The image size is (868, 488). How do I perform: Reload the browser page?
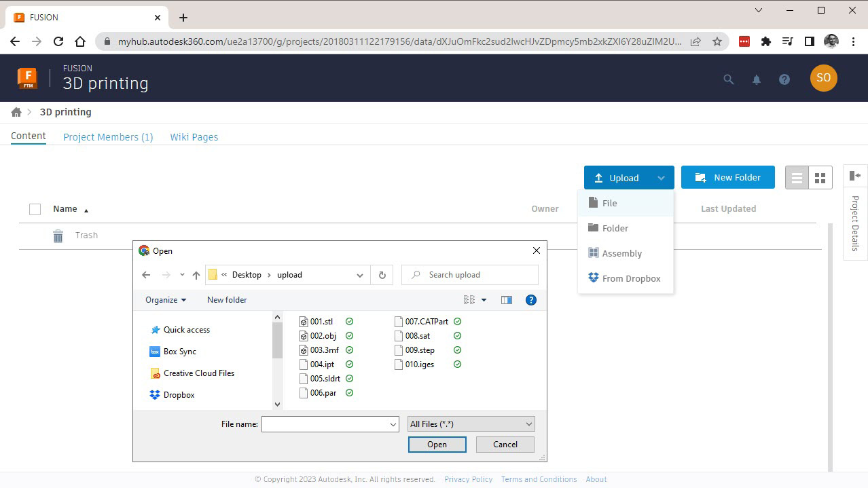tap(58, 41)
